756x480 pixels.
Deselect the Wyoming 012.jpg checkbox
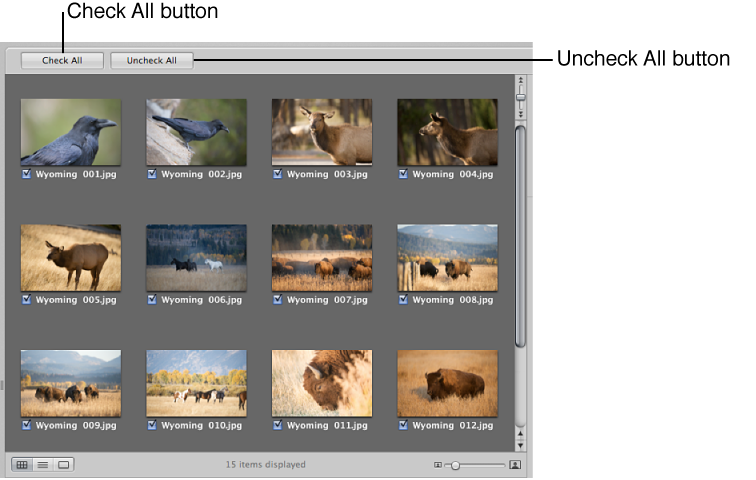pos(403,425)
